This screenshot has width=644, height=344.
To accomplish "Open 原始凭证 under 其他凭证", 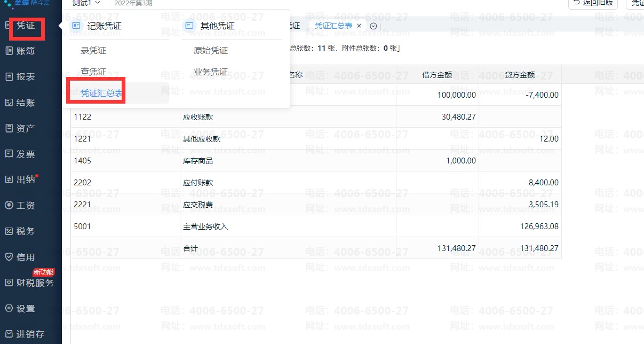I will pyautogui.click(x=211, y=51).
